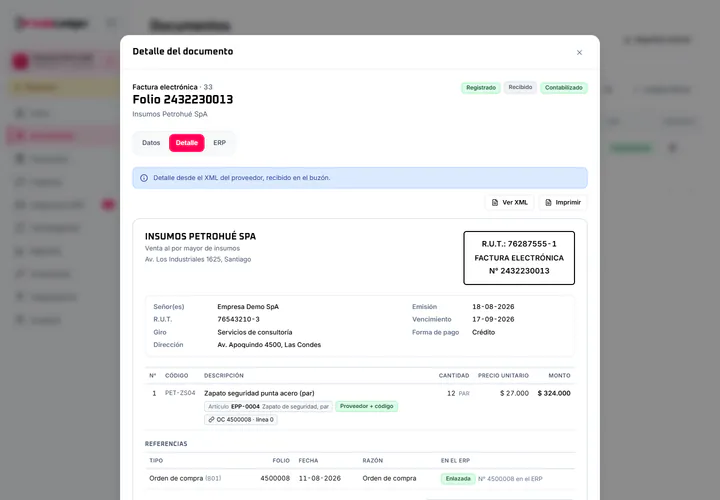Click the link icon in OC chip
This screenshot has width=720, height=500.
[x=211, y=420]
